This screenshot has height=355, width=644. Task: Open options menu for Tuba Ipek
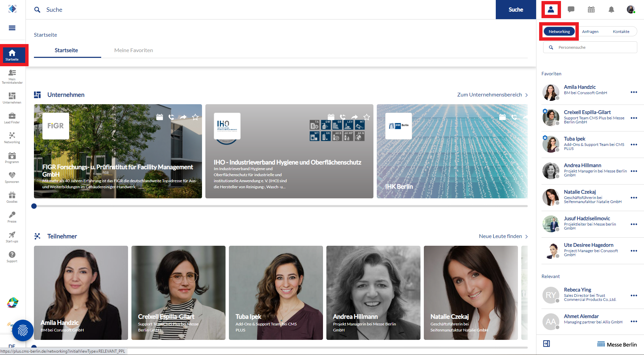tap(634, 145)
